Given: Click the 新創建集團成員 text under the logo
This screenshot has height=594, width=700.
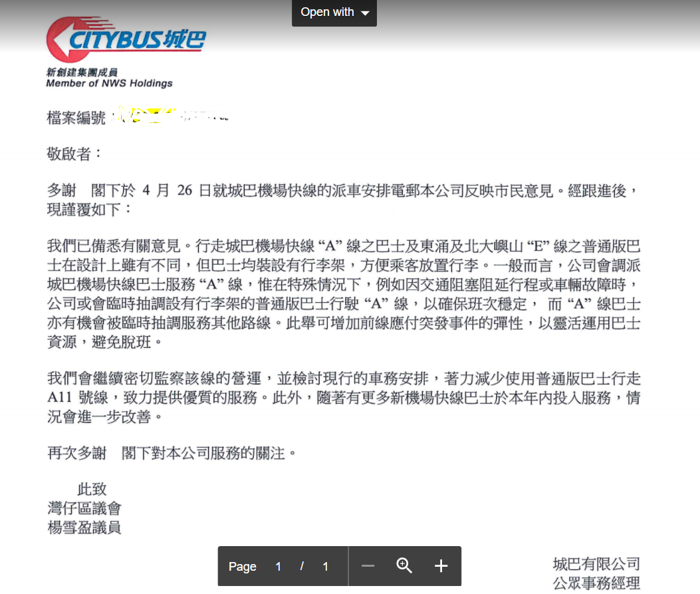Looking at the screenshot, I should 77,73.
